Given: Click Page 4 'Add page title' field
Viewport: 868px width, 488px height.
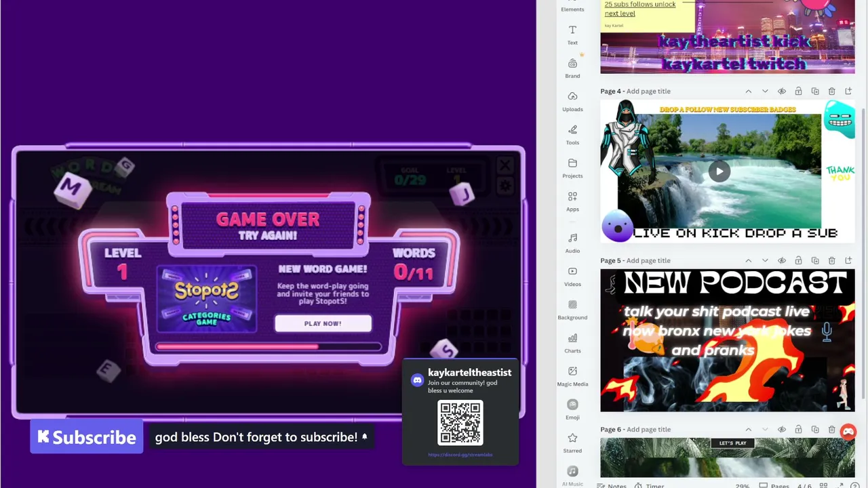Looking at the screenshot, I should tap(648, 91).
